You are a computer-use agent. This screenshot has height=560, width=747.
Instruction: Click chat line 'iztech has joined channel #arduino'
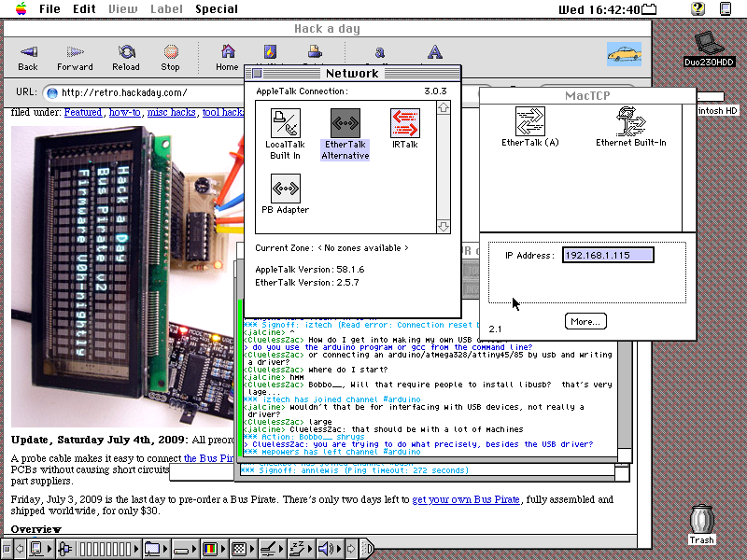[x=332, y=399]
